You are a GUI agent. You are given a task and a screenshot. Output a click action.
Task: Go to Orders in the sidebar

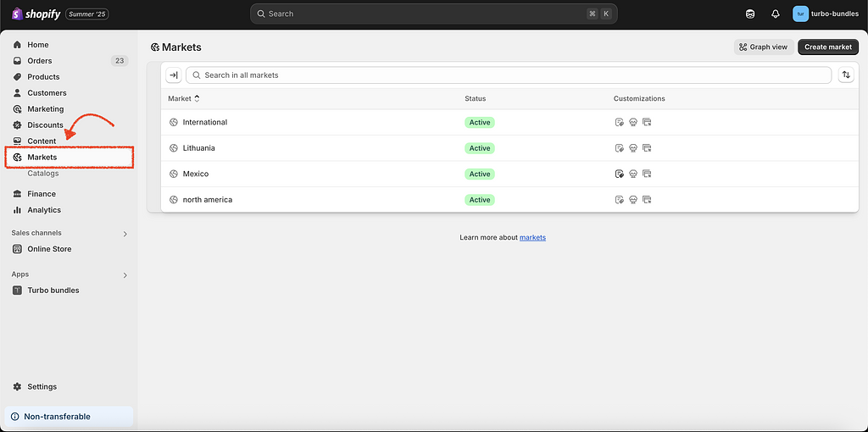pyautogui.click(x=39, y=61)
